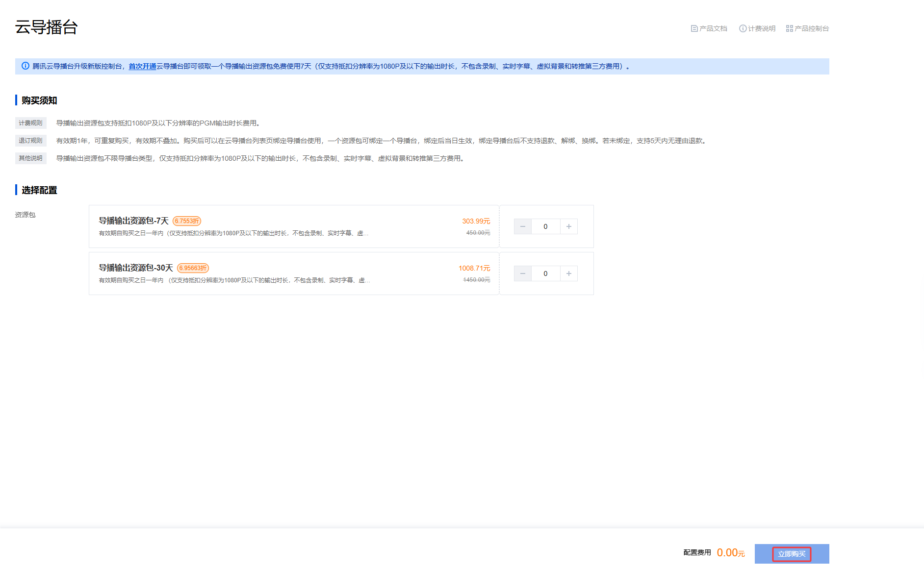The height and width of the screenshot is (571, 924).
Task: Click the 计费规则 tag
Action: [x=31, y=123]
